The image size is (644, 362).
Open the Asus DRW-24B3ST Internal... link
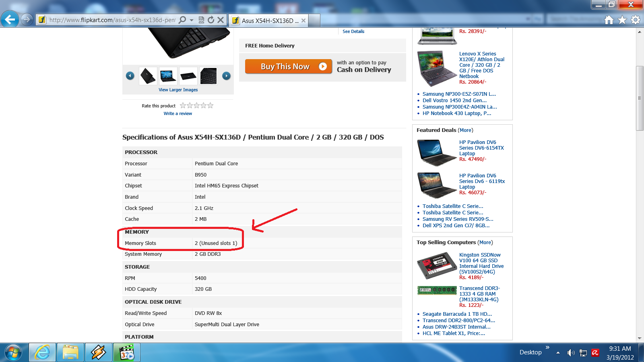click(x=456, y=327)
